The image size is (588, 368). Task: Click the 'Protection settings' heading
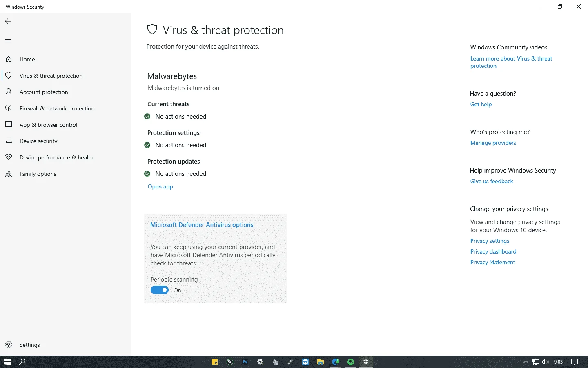coord(173,133)
